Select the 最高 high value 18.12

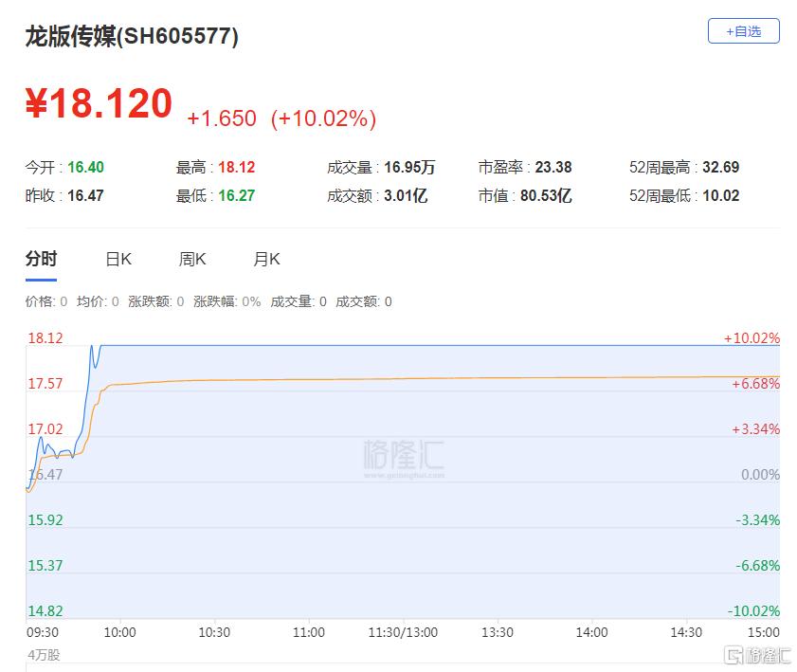236,167
